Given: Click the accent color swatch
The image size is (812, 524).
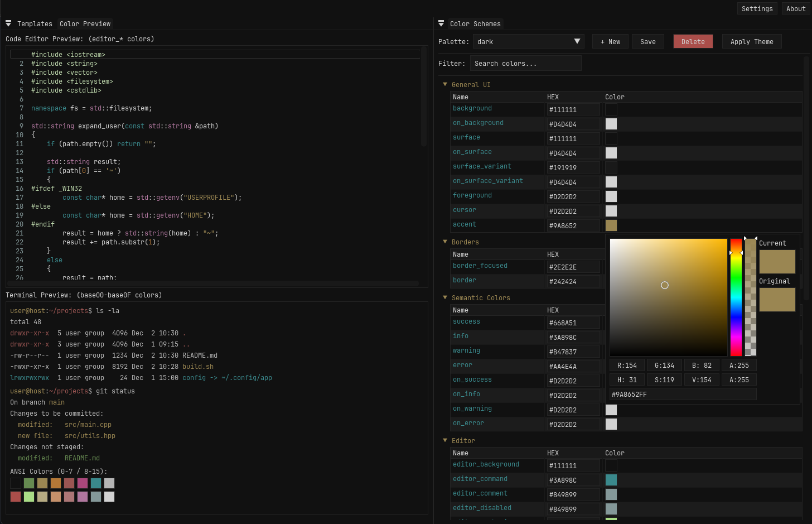Looking at the screenshot, I should pos(611,225).
